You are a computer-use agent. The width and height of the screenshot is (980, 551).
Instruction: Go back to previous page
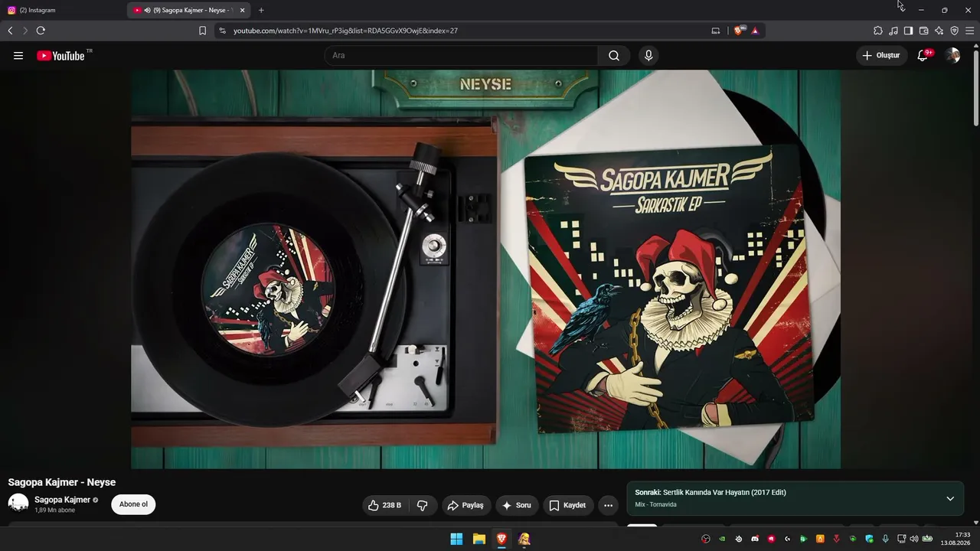10,31
